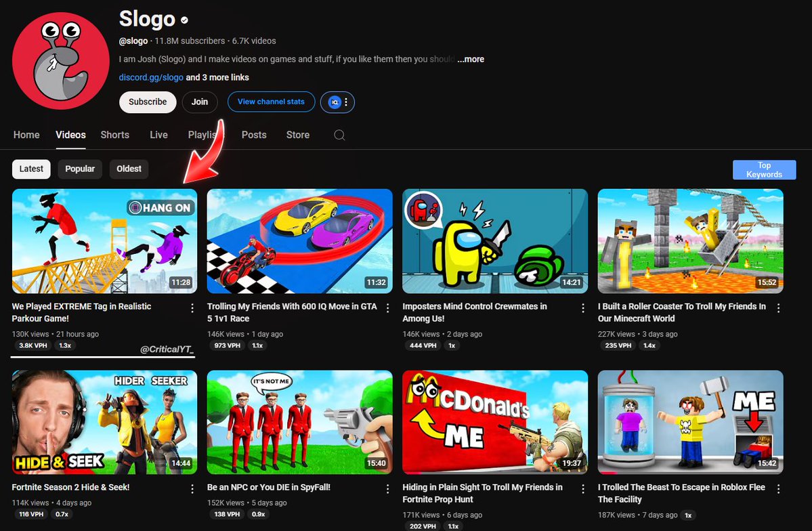Click title 'Hiding in Plain Sight To Troll My Friends'
This screenshot has width=812, height=531.
tap(483, 493)
